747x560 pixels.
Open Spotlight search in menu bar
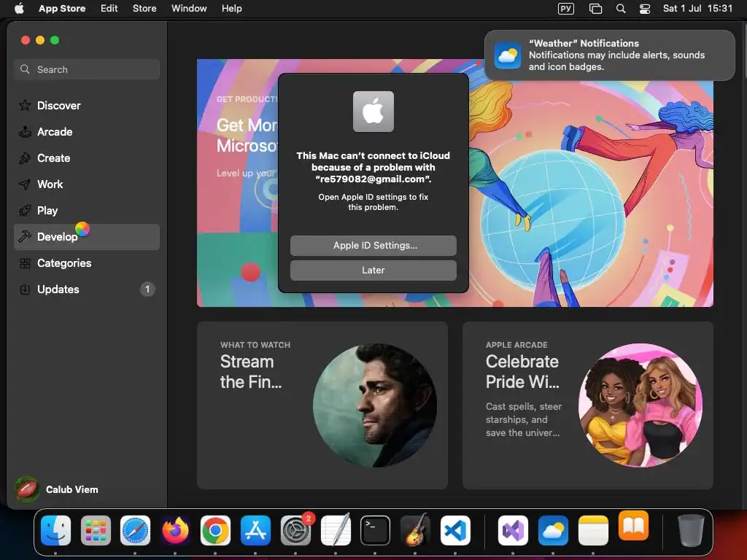click(x=621, y=8)
